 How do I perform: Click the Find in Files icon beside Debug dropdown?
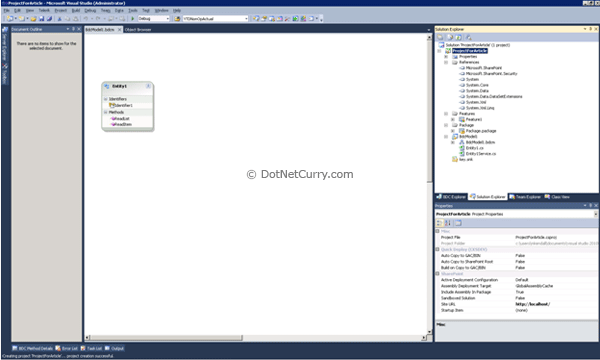point(177,18)
